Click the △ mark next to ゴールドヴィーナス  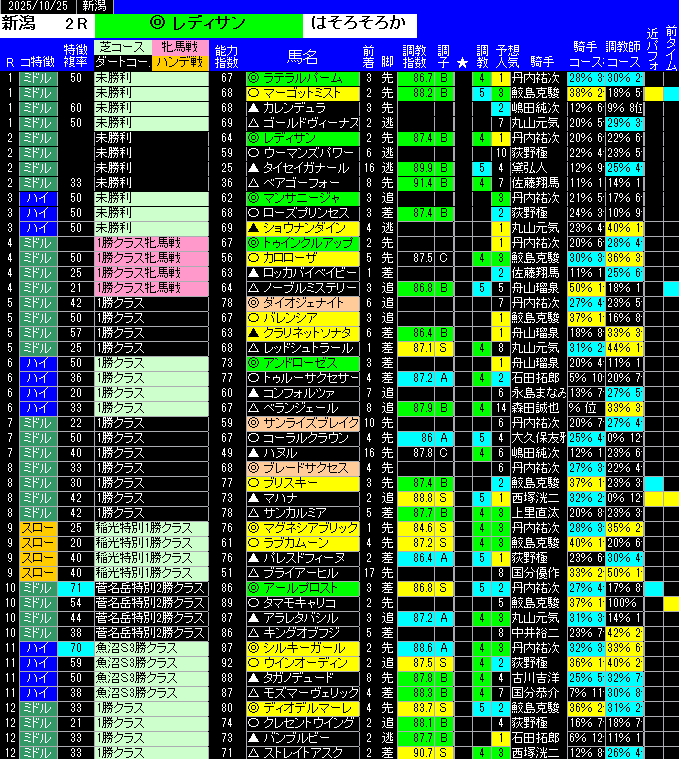tap(254, 122)
